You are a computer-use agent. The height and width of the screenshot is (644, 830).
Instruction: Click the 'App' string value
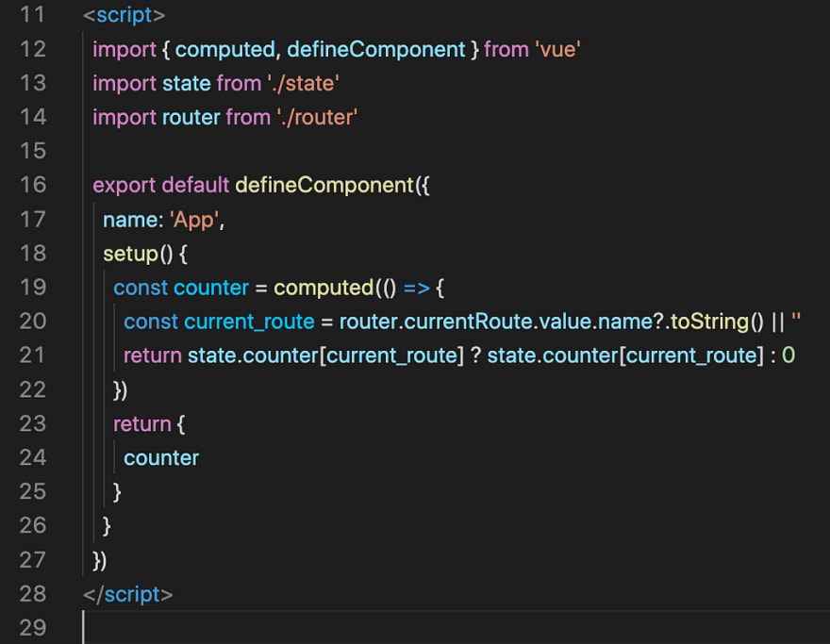(193, 219)
